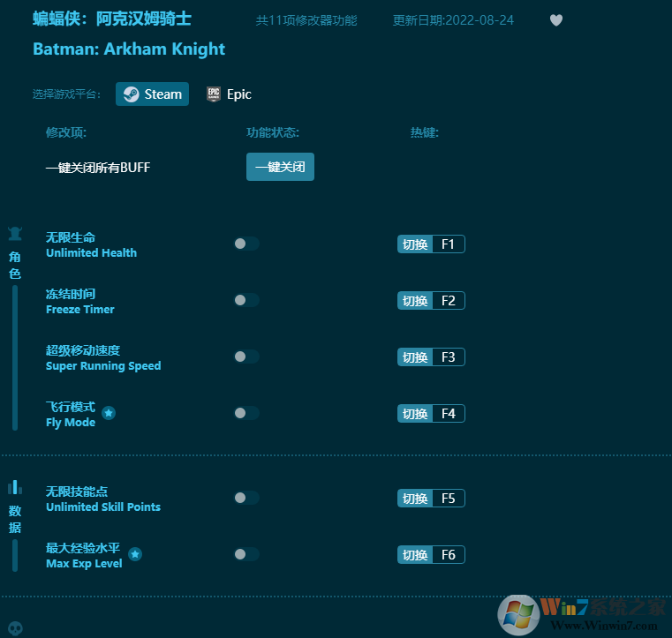
Task: Click the 一键关闭所有BUFF label
Action: [x=98, y=168]
